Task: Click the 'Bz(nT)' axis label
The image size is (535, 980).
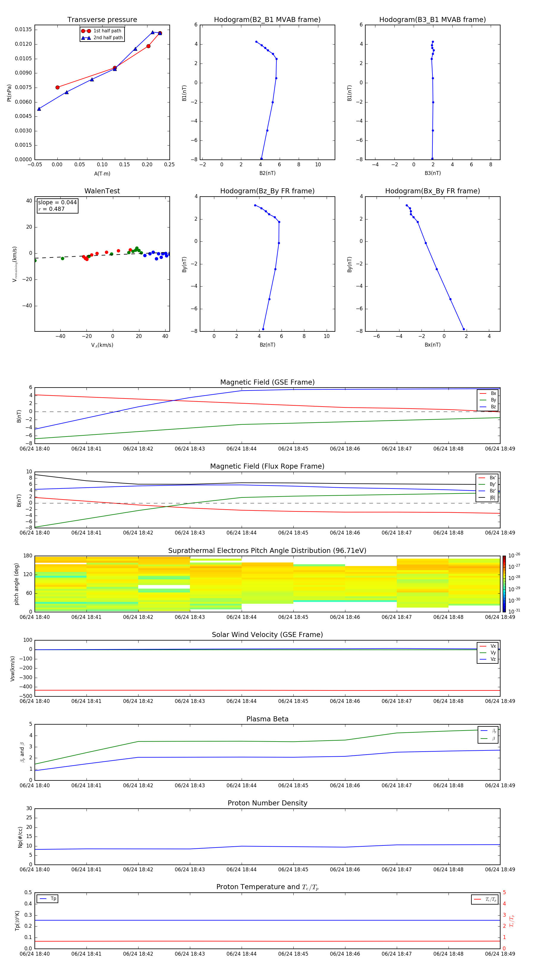Action: point(267,345)
